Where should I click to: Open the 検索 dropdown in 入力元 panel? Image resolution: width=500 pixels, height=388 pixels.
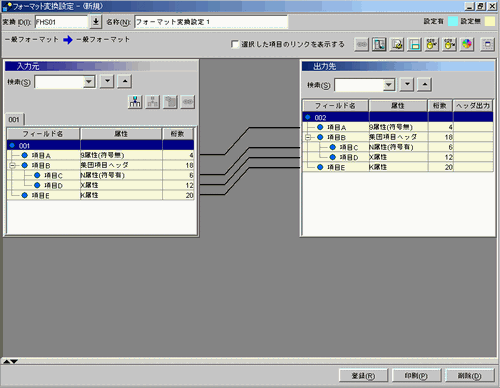(x=89, y=81)
